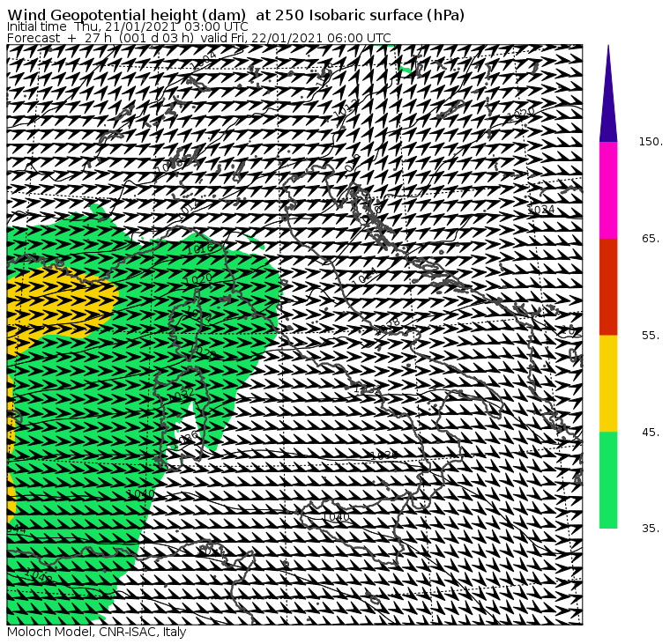Click the 1020 contour label in the upper right

521,114
